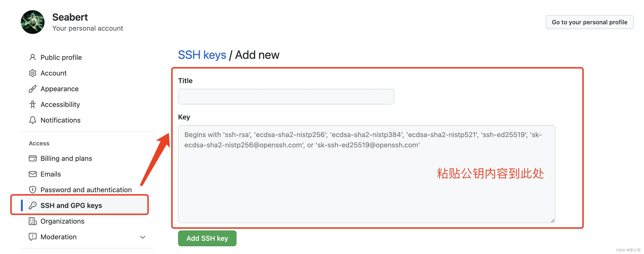This screenshot has width=644, height=254.
Task: Open the Moderation menu item
Action: [58, 237]
